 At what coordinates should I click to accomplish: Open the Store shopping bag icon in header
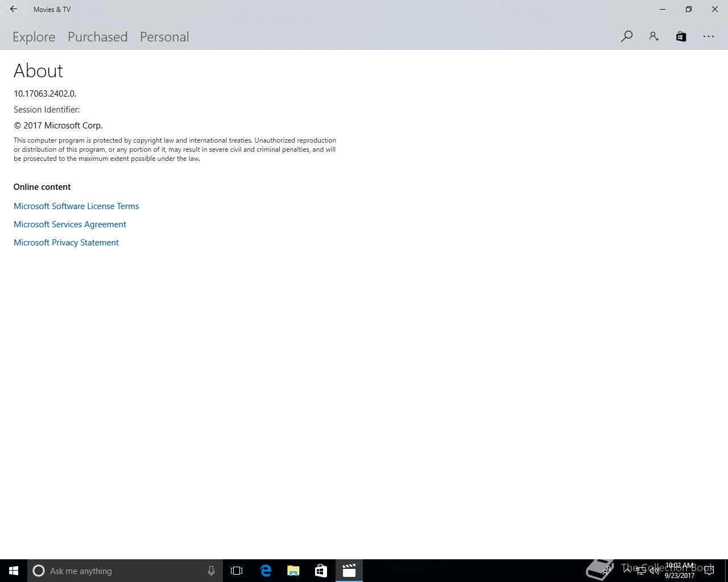[681, 36]
